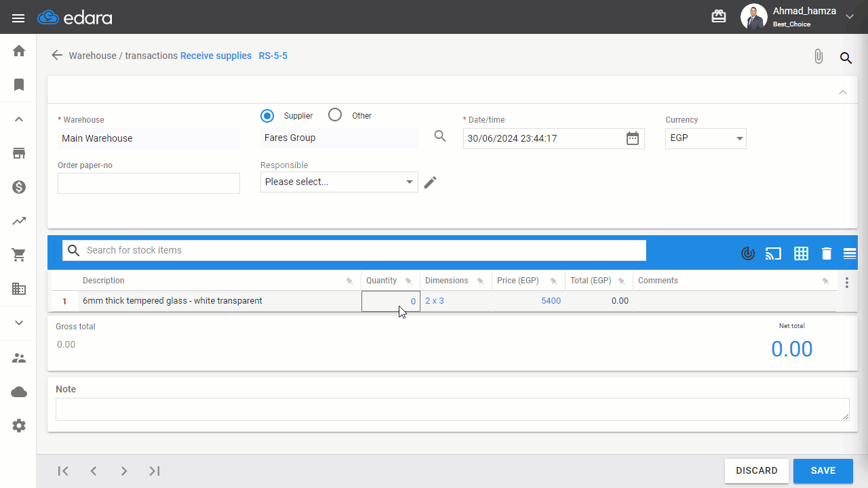This screenshot has width=868, height=488.
Task: Select the Supplier radio button
Action: (x=267, y=116)
